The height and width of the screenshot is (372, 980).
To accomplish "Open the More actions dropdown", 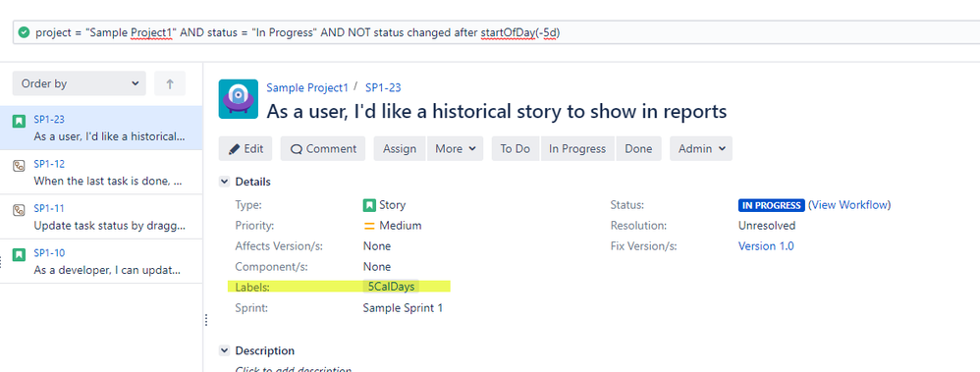I will pyautogui.click(x=455, y=149).
